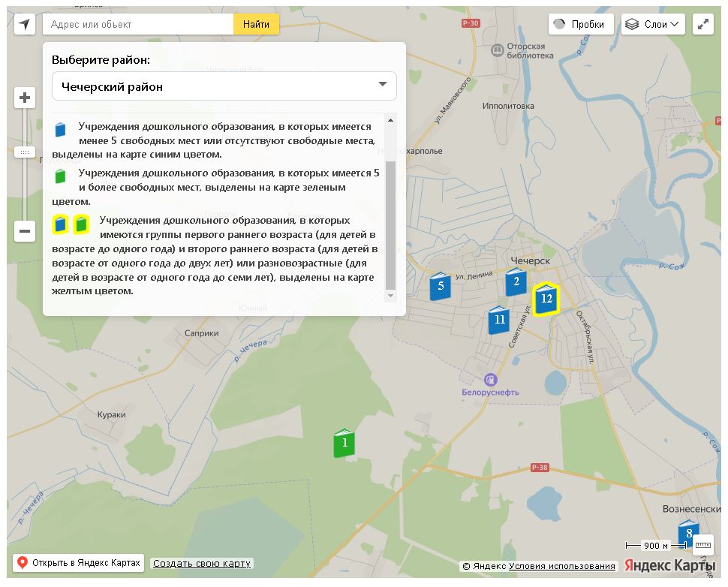Click the legend panel scrollbar down arrow
This screenshot has width=728, height=587.
point(390,297)
